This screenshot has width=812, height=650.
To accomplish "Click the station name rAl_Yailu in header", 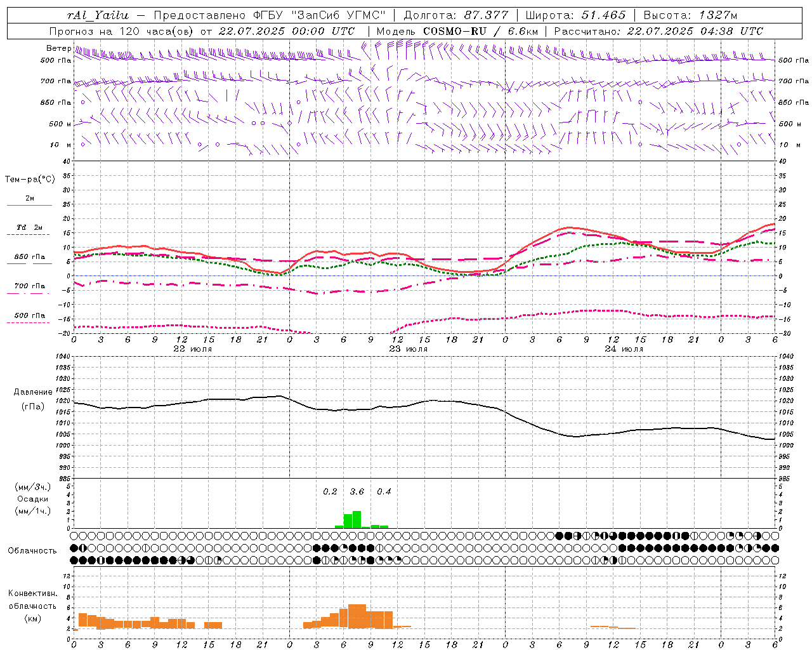I will click(98, 15).
